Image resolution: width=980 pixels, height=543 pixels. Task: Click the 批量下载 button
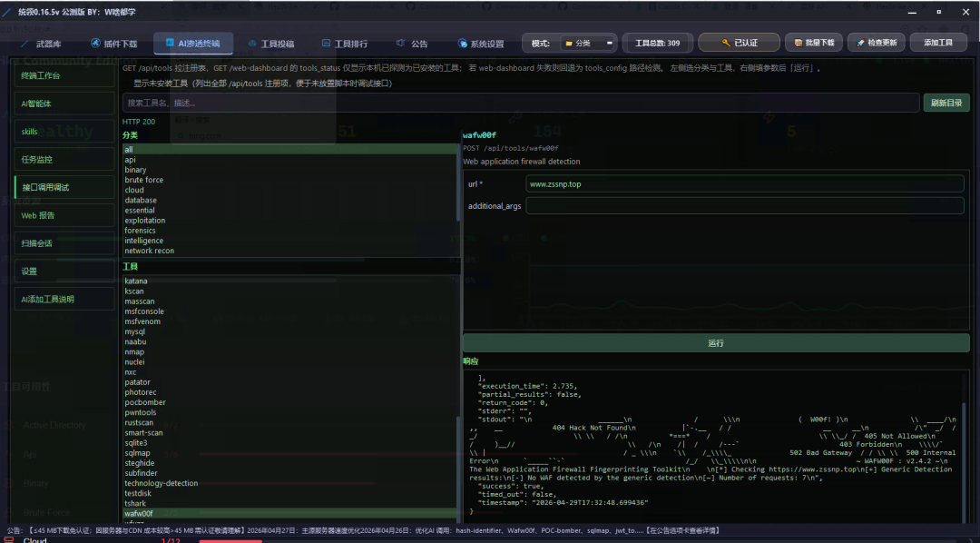click(x=814, y=43)
